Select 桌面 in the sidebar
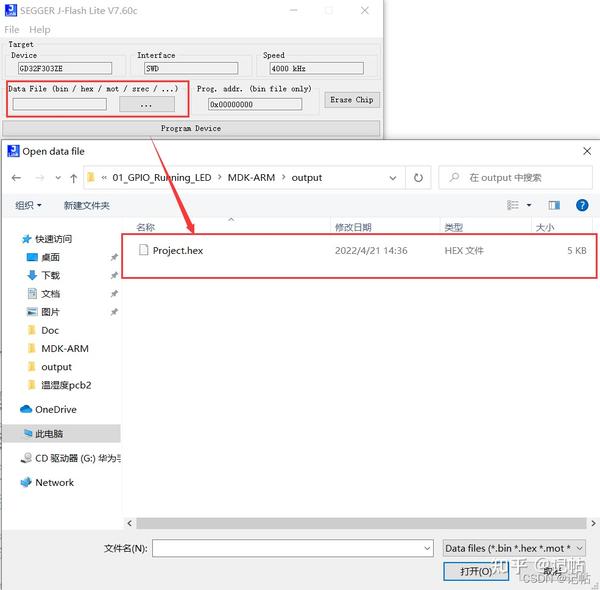600x590 pixels. [43, 257]
